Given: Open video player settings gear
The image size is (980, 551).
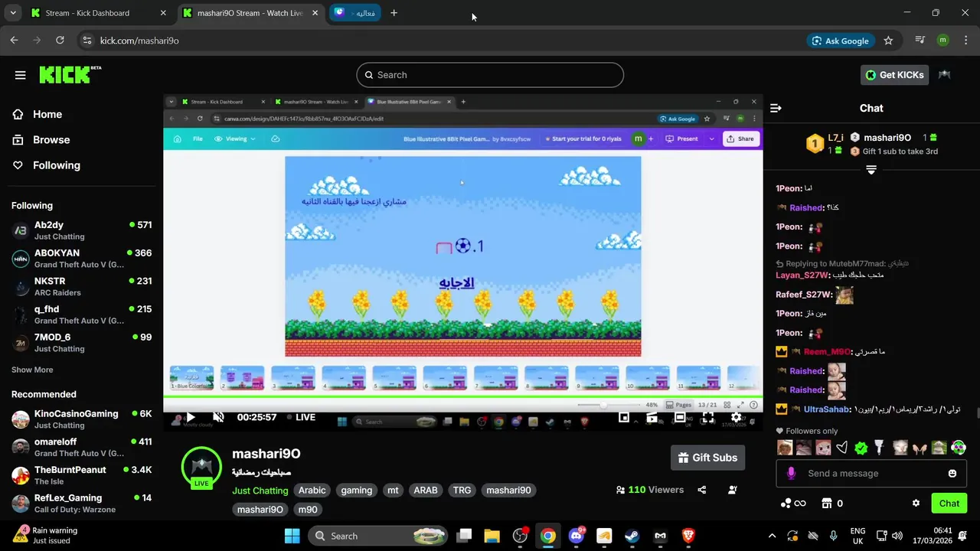Looking at the screenshot, I should (736, 417).
